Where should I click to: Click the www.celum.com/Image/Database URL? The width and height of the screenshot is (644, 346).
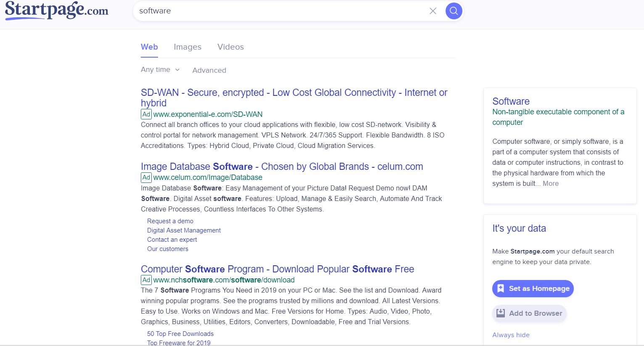208,177
